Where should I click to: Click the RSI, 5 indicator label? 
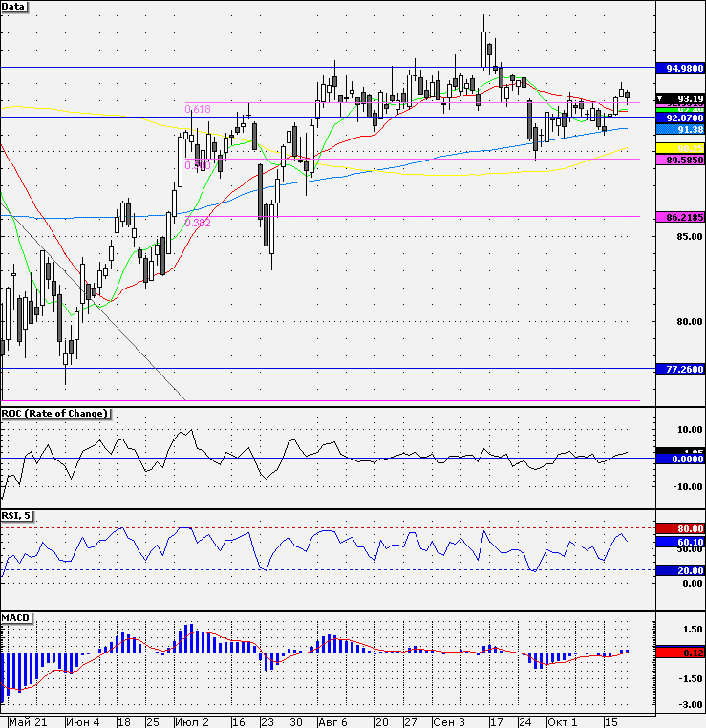coord(16,516)
